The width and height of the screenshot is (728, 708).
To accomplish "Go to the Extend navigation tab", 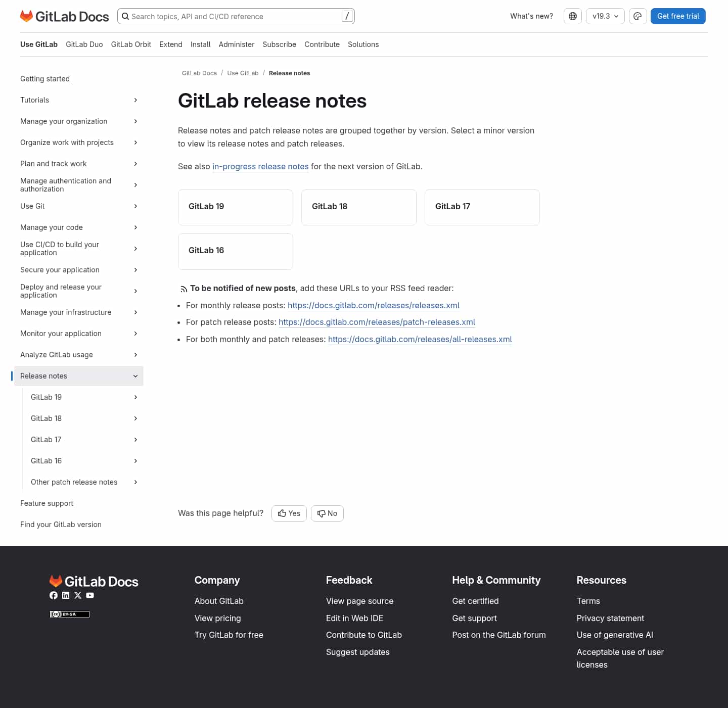I will pyautogui.click(x=171, y=44).
